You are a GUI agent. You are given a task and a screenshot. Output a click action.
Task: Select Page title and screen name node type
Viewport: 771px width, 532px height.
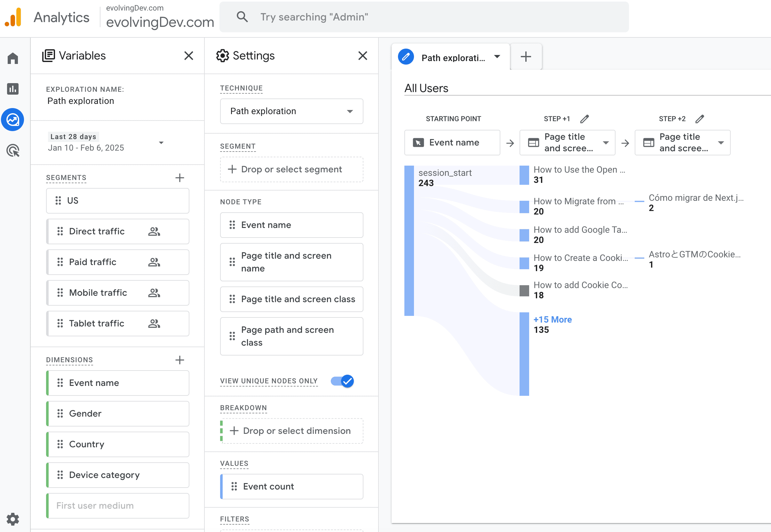(x=291, y=262)
